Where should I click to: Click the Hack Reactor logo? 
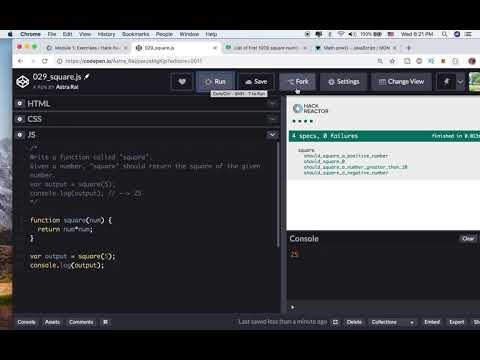[310, 108]
